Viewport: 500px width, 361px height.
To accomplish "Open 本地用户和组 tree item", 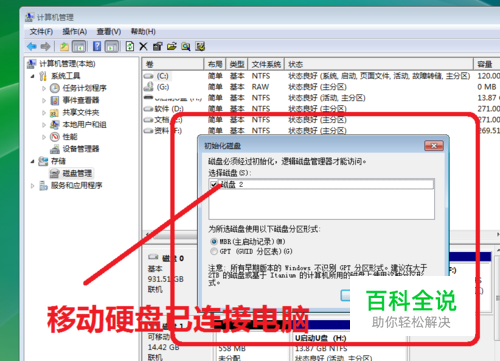I will [84, 125].
